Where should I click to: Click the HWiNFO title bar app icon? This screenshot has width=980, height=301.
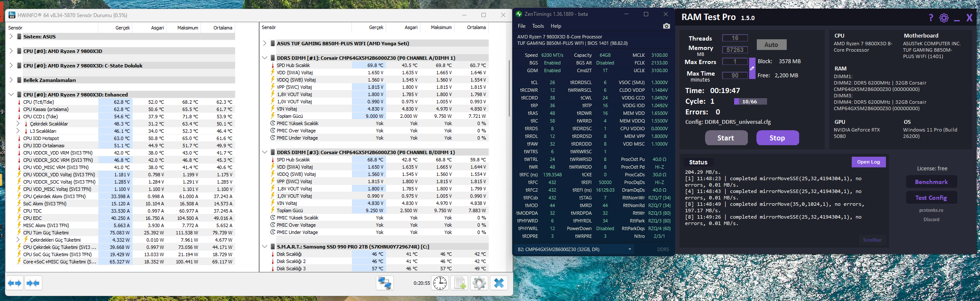tap(12, 15)
